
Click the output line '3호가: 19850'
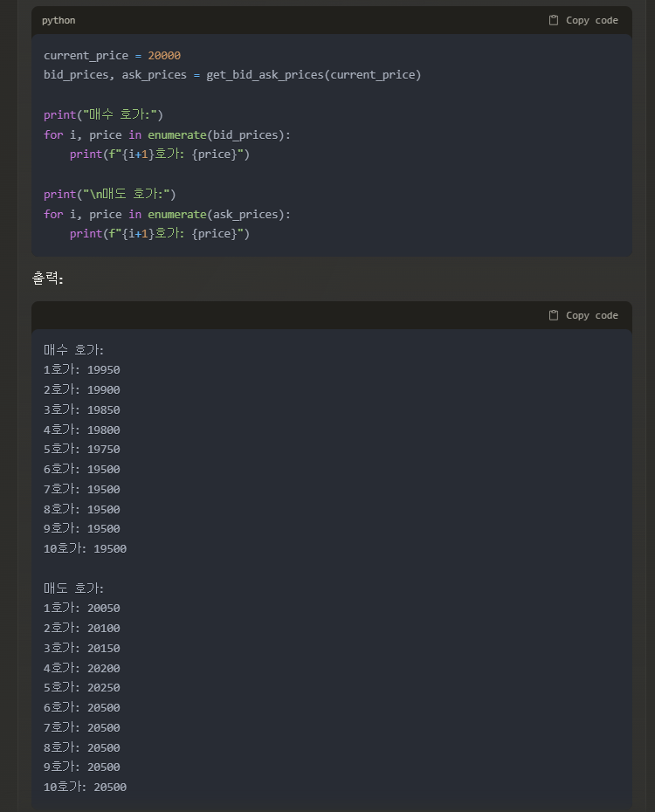(x=82, y=409)
